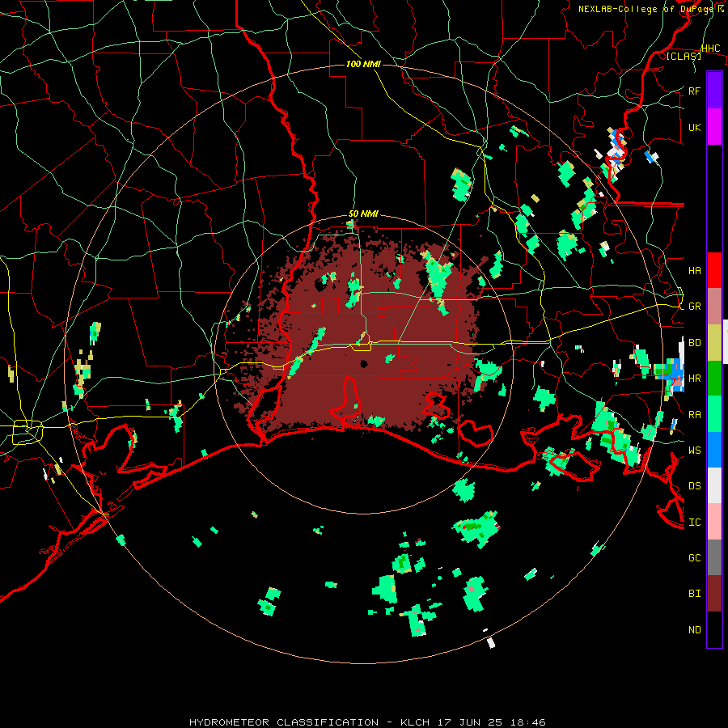The image size is (728, 728).
Task: Click the DS legend label
Action: pos(694,485)
